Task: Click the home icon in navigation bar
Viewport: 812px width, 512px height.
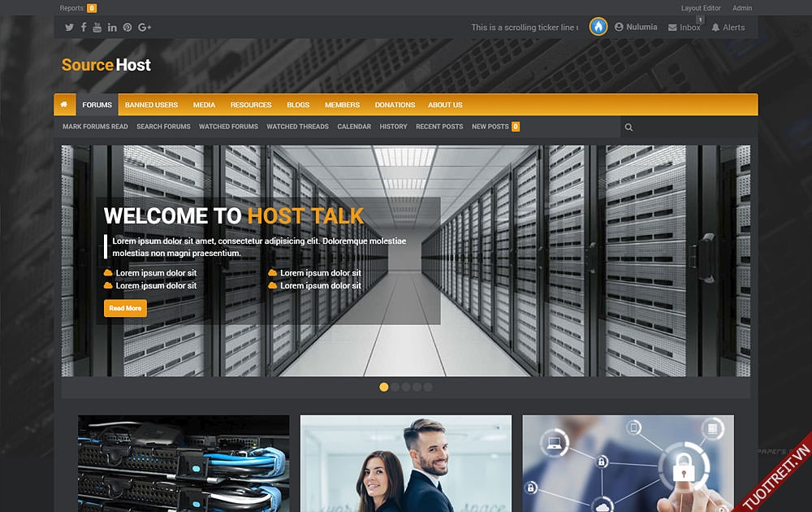Action: [64, 105]
